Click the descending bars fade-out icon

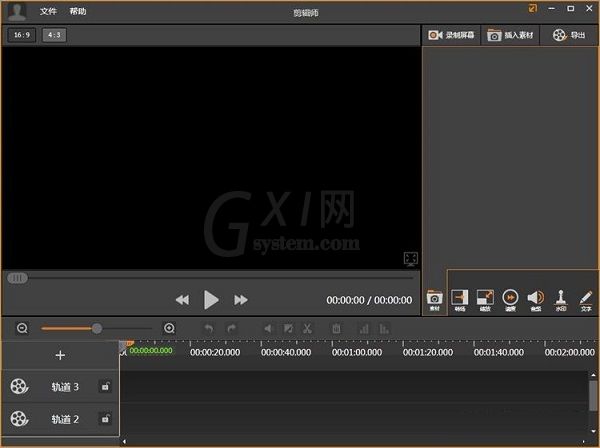[384, 329]
